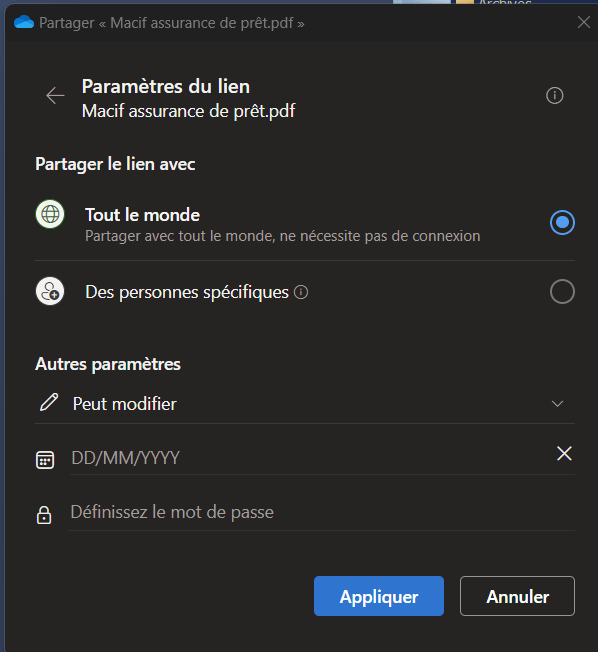Open the calendar expiration date icon
The image size is (598, 652).
point(45,460)
